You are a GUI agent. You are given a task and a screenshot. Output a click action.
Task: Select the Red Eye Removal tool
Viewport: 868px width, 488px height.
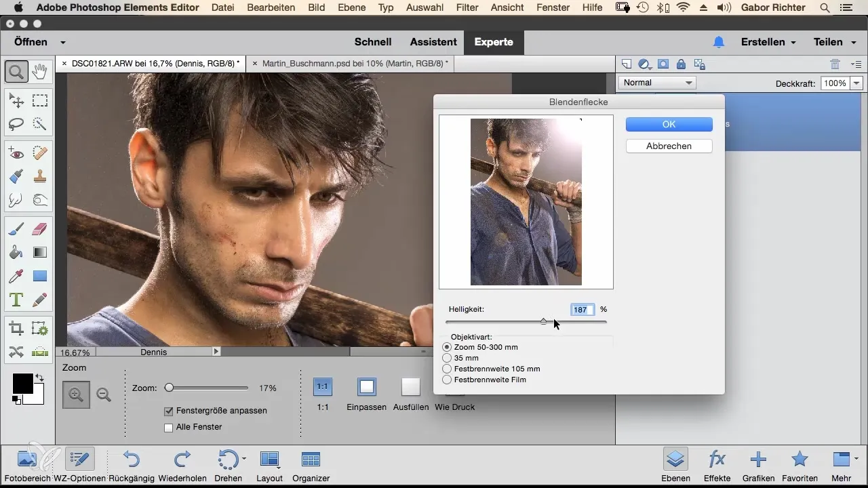point(16,154)
